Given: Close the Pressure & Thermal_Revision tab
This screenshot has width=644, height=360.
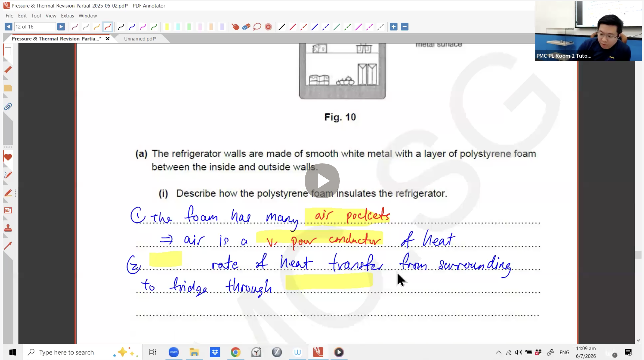Looking at the screenshot, I should 108,39.
